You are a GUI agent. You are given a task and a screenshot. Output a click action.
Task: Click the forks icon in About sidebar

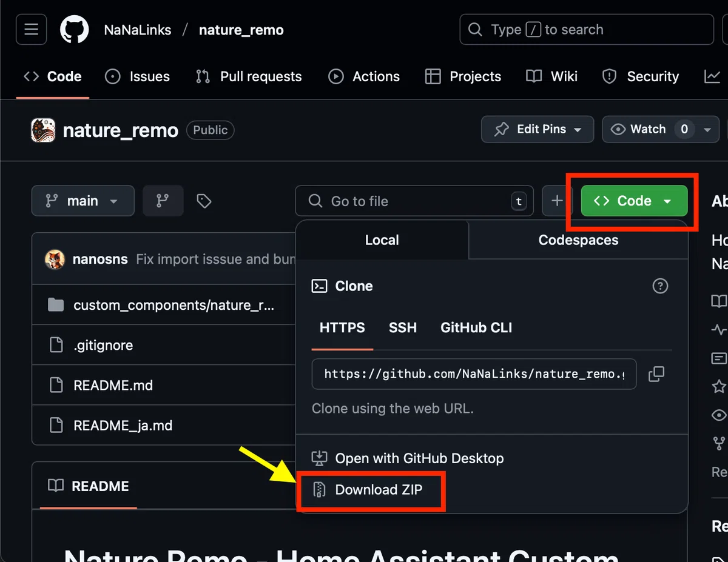719,443
